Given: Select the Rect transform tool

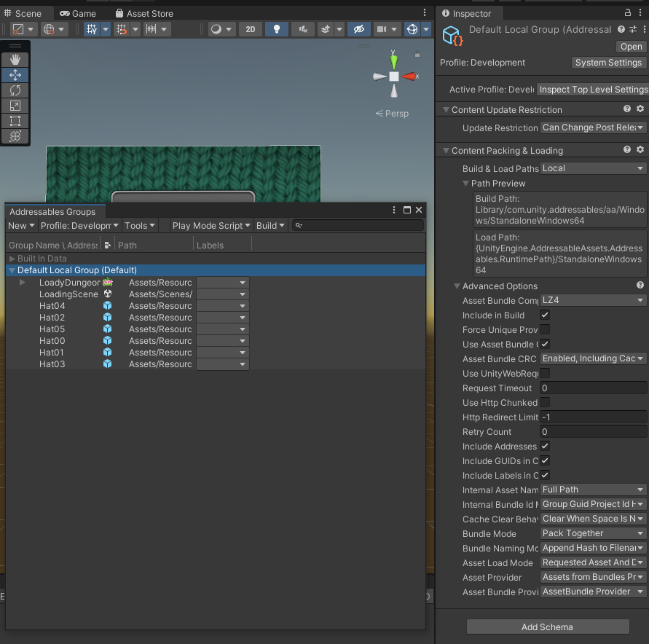Looking at the screenshot, I should click(x=15, y=121).
